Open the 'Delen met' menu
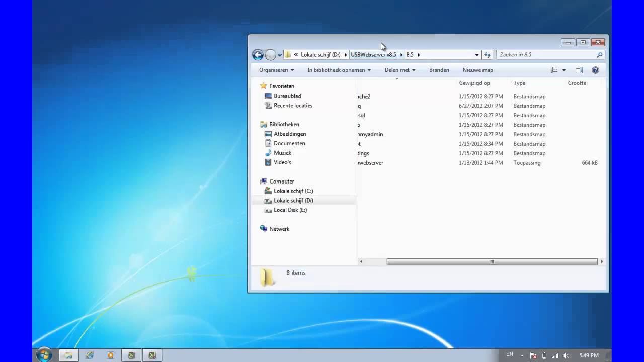This screenshot has width=644, height=362. coord(400,70)
